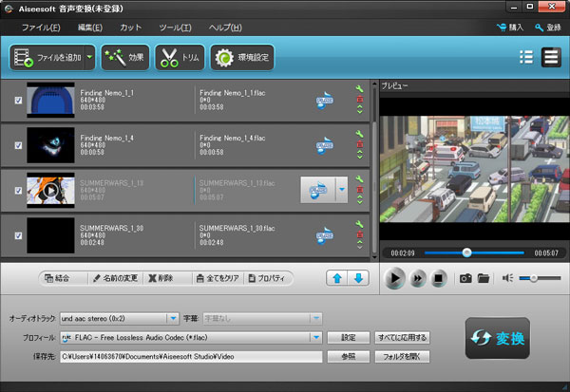
Task: Click the destination (保存先) path field
Action: 191,357
